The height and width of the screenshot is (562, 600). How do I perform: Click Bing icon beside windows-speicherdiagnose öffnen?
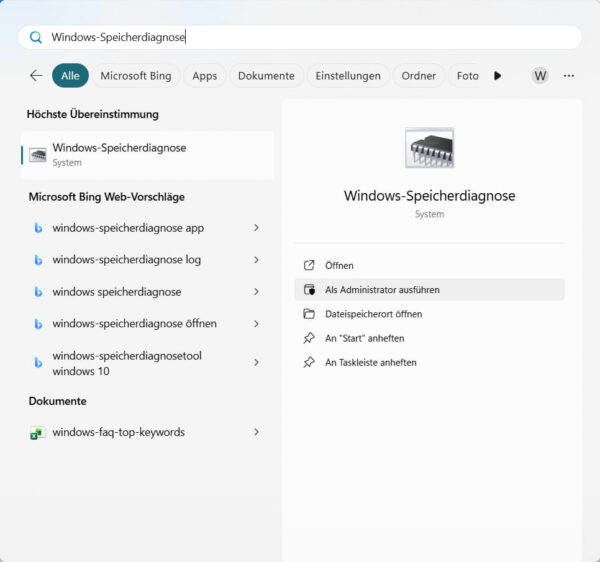[x=38, y=324]
